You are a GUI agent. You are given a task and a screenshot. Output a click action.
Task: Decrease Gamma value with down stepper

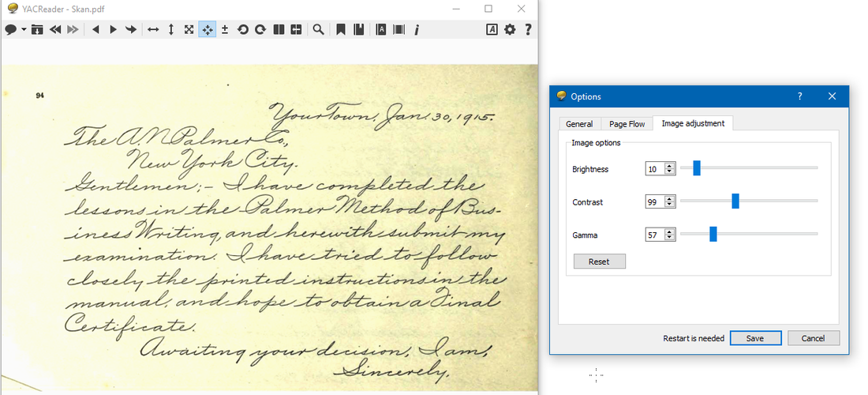click(670, 239)
